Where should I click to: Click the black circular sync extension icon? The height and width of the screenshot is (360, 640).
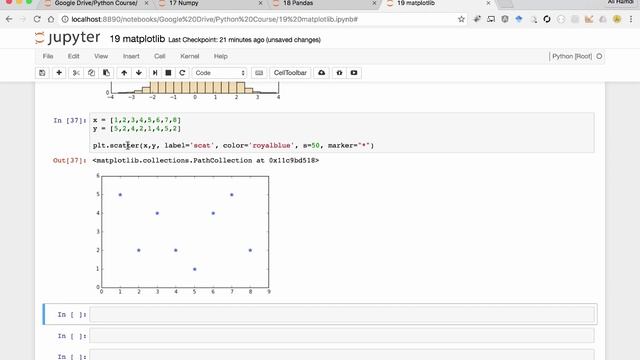point(547,19)
